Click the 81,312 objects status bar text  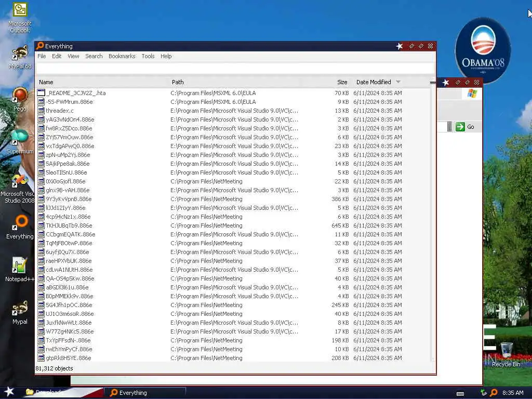pyautogui.click(x=54, y=368)
